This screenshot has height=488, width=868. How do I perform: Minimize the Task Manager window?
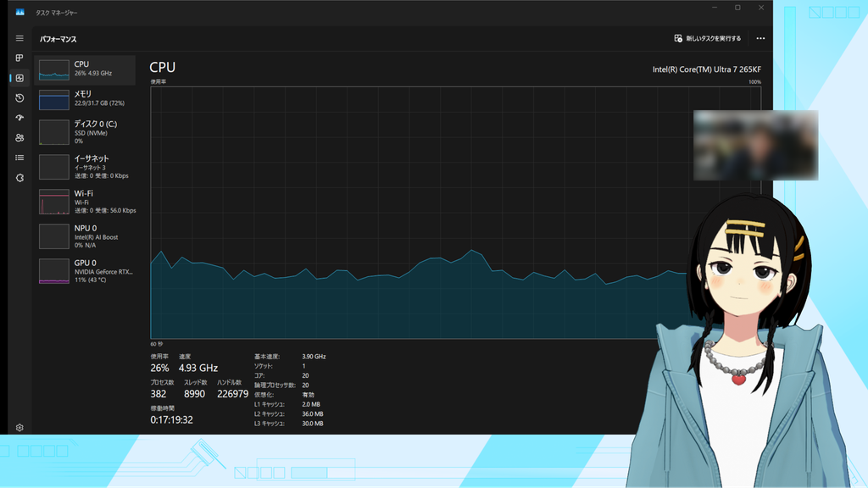715,8
